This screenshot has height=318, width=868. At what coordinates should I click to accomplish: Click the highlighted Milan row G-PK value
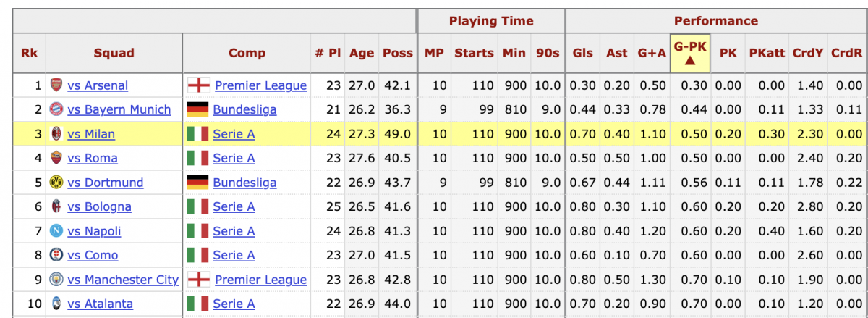[690, 134]
